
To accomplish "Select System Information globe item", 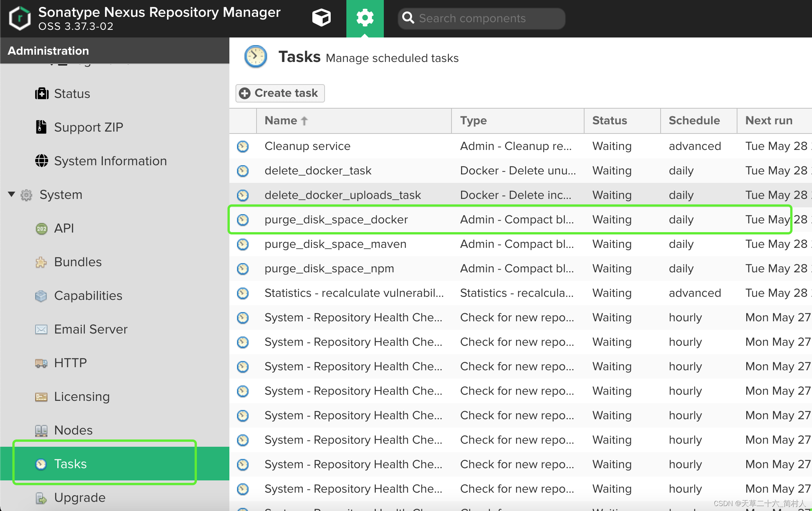I will pos(101,161).
